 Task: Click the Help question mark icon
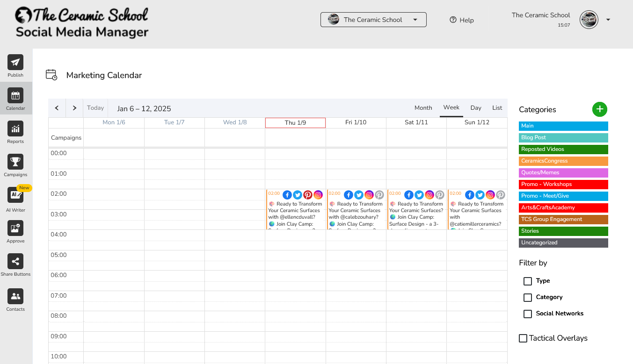tap(453, 20)
